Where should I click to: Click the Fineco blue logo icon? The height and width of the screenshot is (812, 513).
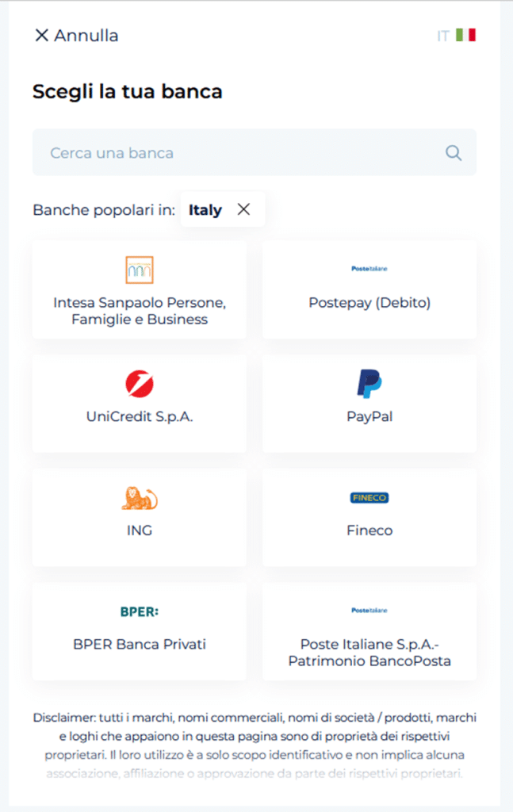369,498
